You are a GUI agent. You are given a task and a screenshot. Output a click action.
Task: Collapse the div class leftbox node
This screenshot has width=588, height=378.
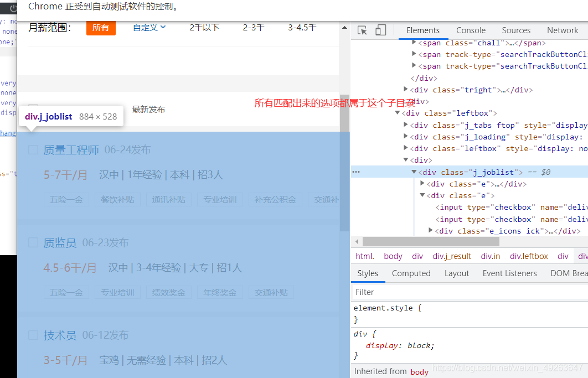coord(398,113)
